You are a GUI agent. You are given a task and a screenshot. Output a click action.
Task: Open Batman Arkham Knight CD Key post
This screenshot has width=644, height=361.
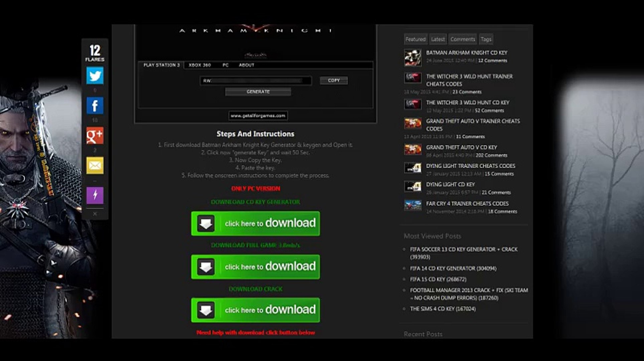(466, 53)
